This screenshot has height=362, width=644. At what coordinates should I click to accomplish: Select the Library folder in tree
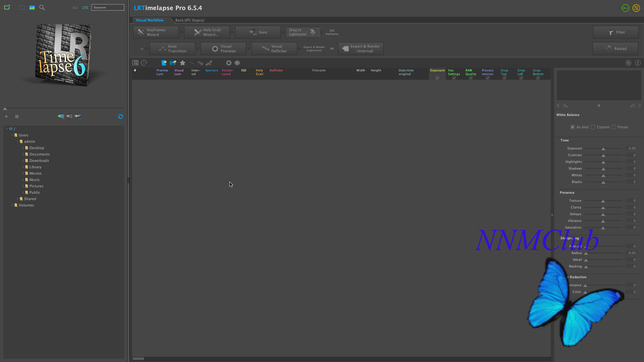pos(36,167)
